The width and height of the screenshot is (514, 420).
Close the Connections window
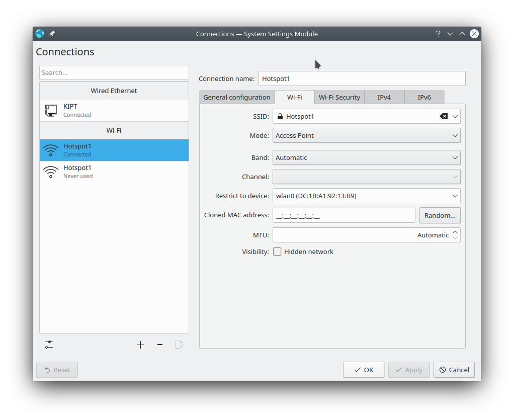tap(474, 34)
